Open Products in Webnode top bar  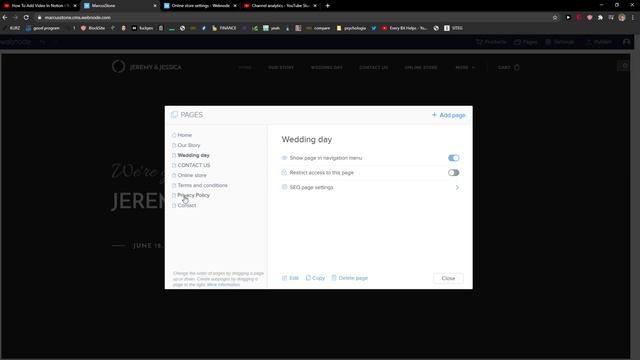pyautogui.click(x=491, y=42)
